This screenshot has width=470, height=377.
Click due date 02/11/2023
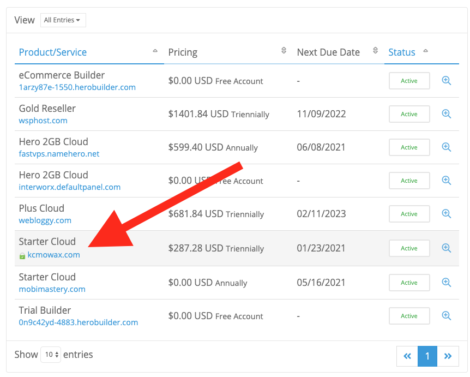pyautogui.click(x=321, y=214)
